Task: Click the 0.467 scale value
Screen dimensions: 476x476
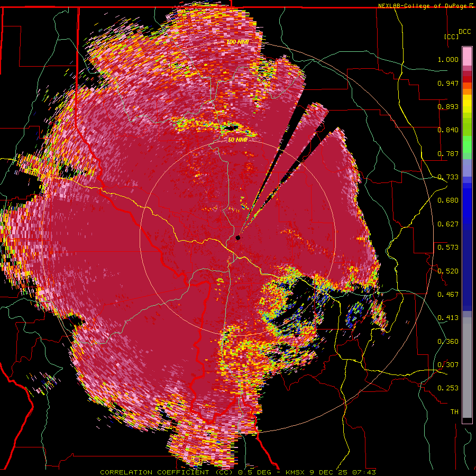Action: pyautogui.click(x=448, y=295)
